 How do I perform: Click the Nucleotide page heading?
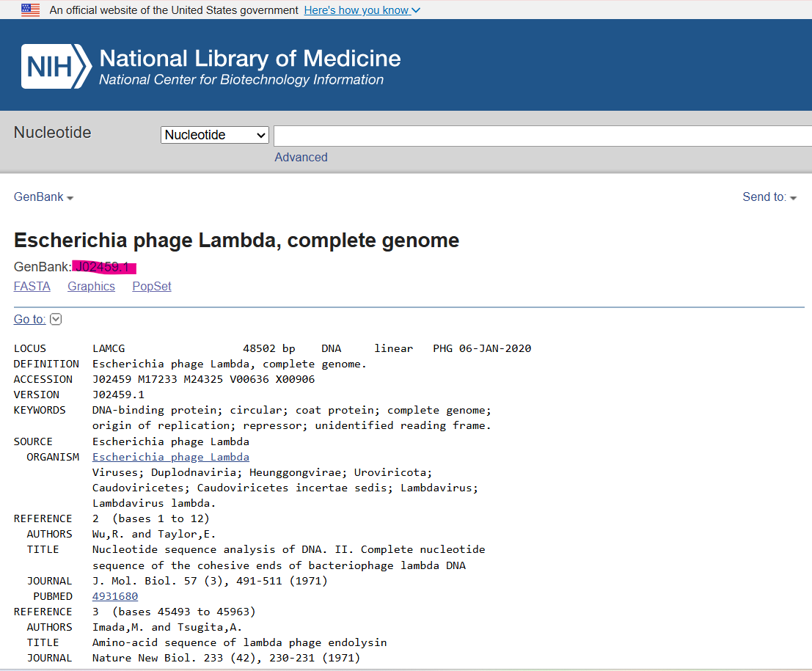pyautogui.click(x=53, y=133)
